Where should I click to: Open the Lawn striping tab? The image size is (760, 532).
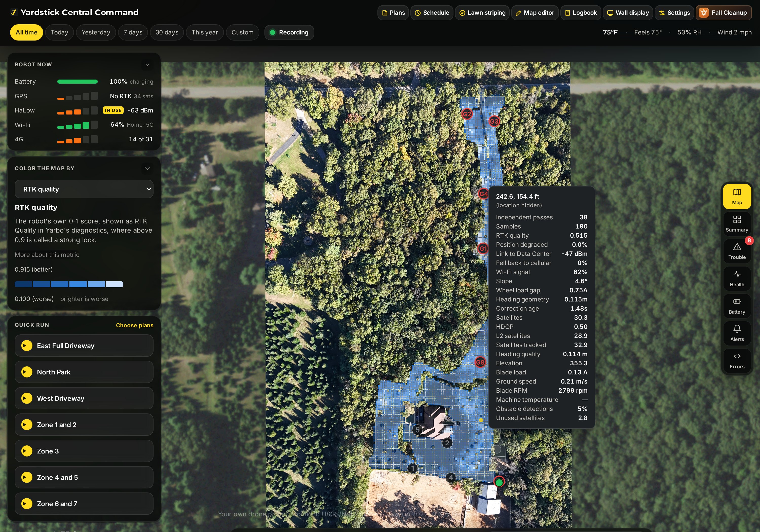click(482, 13)
